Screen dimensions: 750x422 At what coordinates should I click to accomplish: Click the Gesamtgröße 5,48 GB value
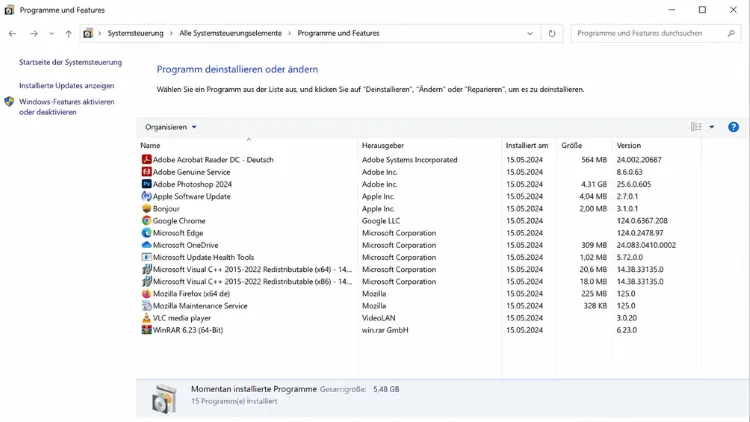[x=386, y=389]
